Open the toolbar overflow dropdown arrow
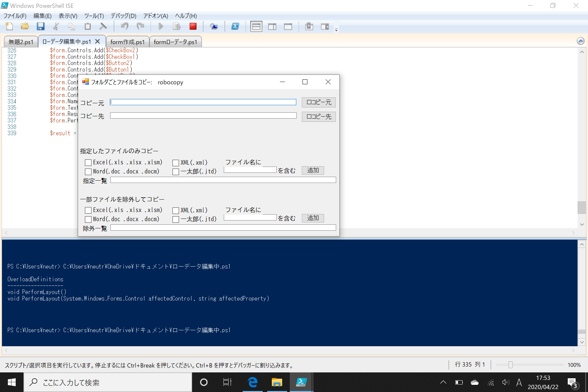Viewport: 588px width, 392px height. 336,29
